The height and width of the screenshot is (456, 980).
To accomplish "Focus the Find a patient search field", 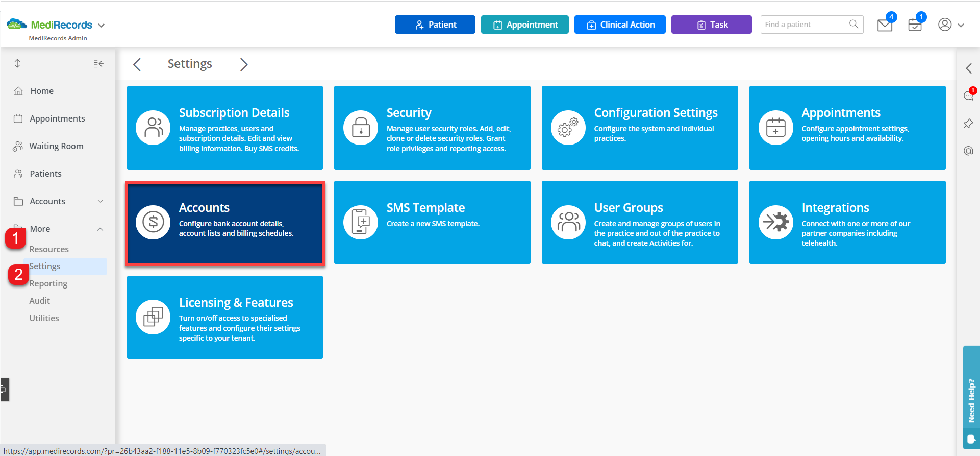I will tap(805, 25).
